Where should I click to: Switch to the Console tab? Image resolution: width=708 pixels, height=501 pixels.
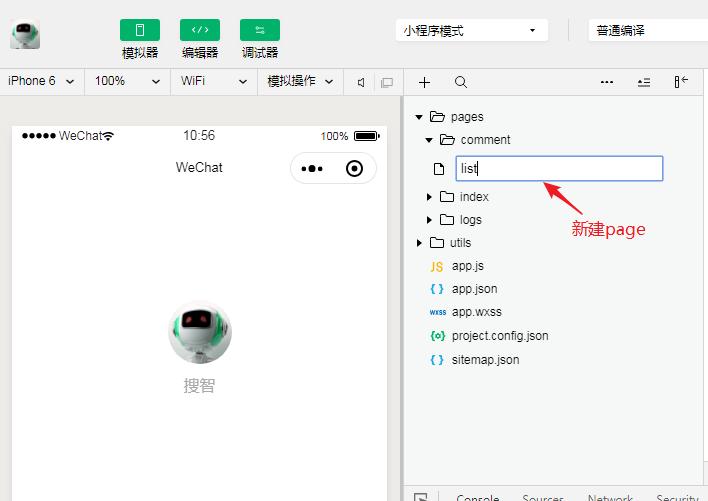tap(477, 497)
